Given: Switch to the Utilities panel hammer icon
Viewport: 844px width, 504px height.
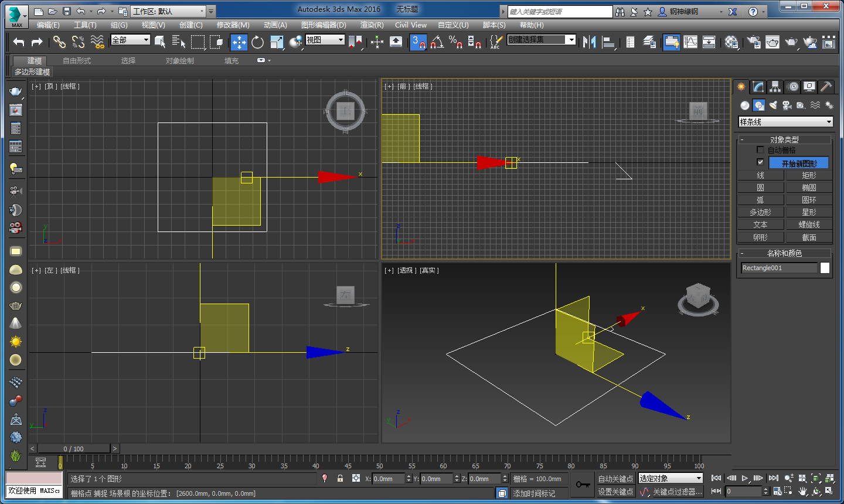Looking at the screenshot, I should coord(826,87).
